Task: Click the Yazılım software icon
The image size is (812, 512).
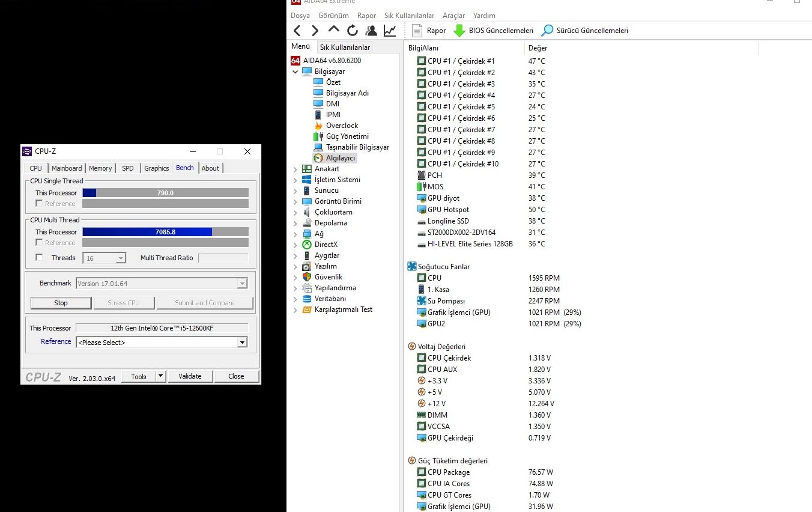Action: (307, 266)
